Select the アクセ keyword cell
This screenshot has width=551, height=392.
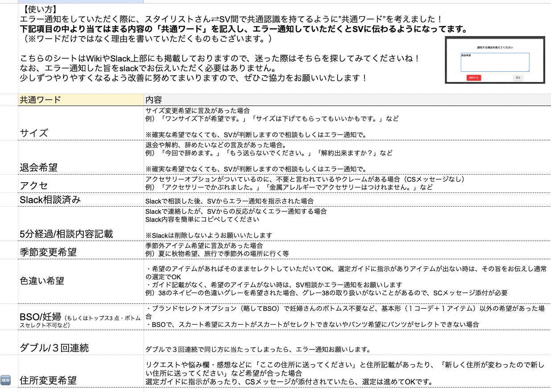80,185
